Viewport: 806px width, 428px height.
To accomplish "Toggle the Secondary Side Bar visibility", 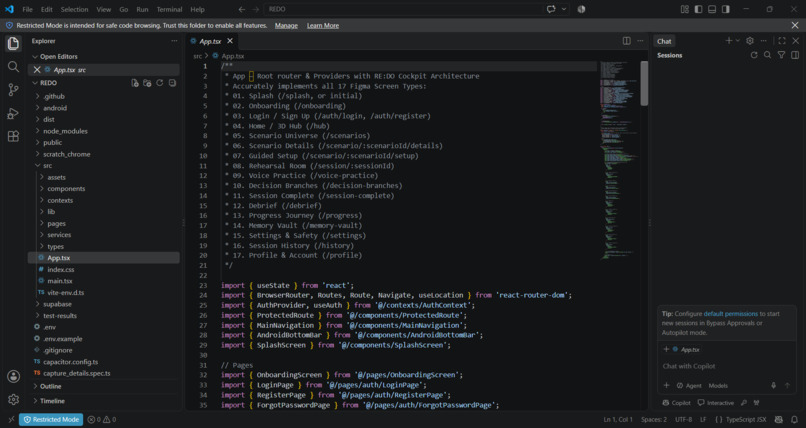I will [x=726, y=9].
